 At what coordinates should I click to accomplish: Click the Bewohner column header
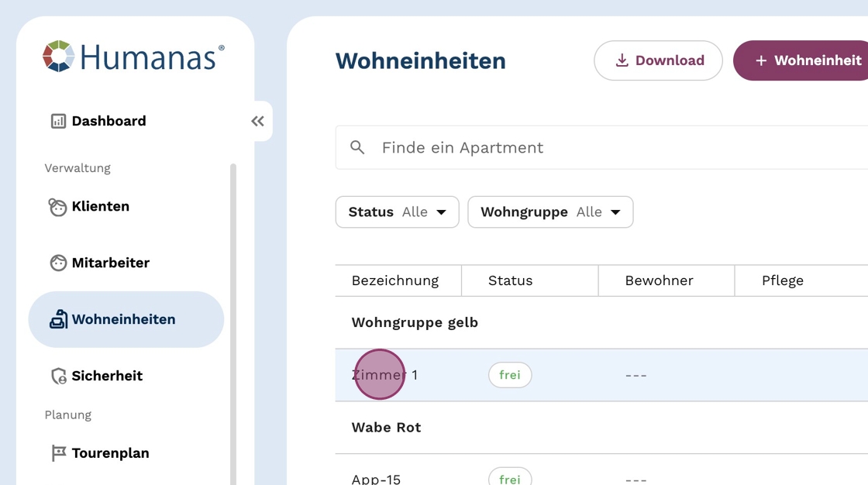tap(659, 280)
